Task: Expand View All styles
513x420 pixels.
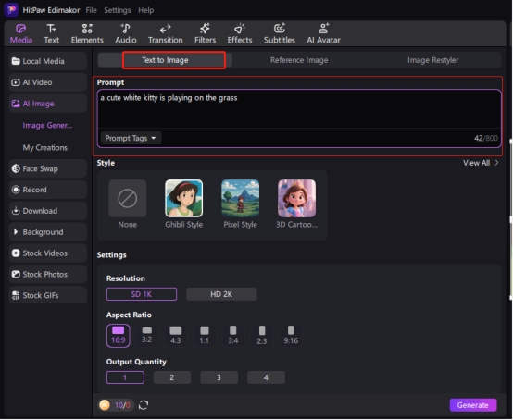Action: tap(481, 163)
